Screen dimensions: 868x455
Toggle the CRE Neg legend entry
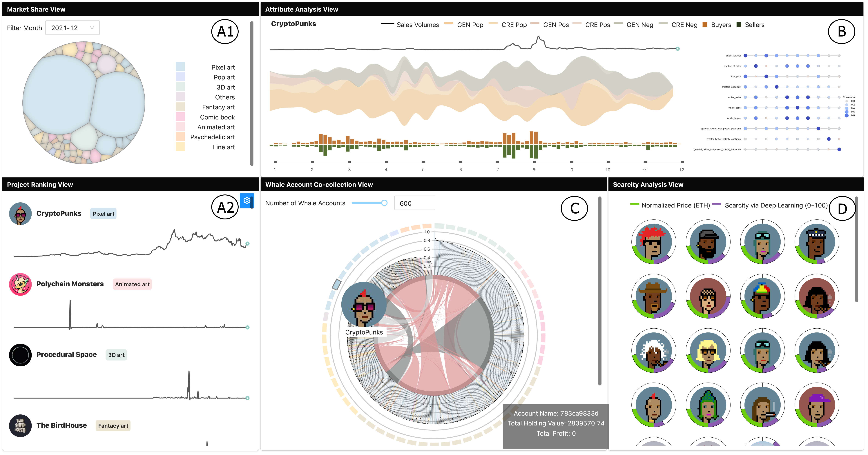click(x=678, y=25)
